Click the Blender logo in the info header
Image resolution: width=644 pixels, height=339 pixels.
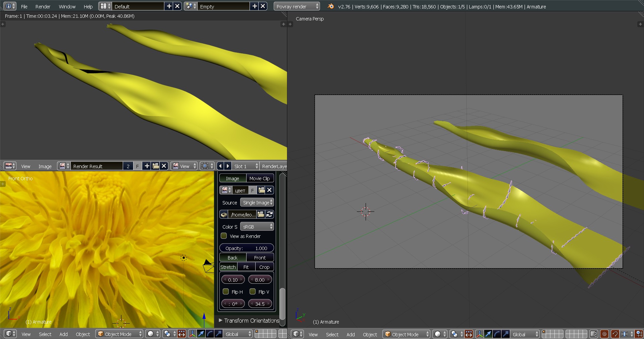tap(331, 6)
